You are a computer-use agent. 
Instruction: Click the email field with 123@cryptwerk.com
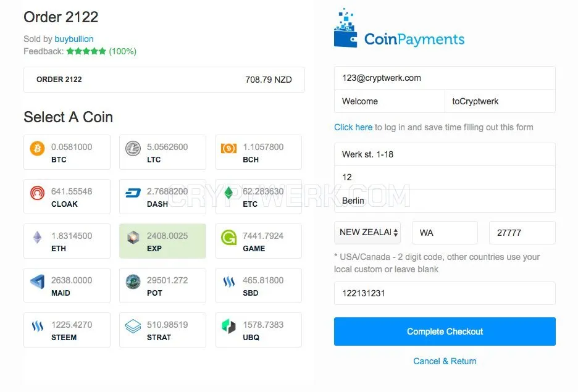(x=445, y=78)
